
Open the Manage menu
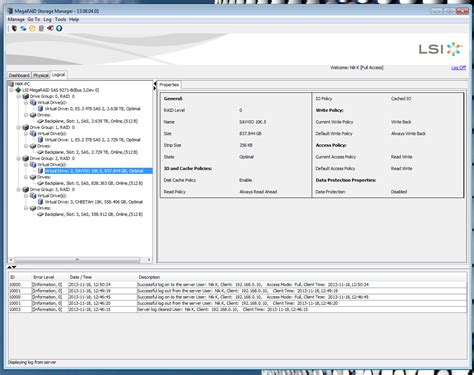pos(16,19)
